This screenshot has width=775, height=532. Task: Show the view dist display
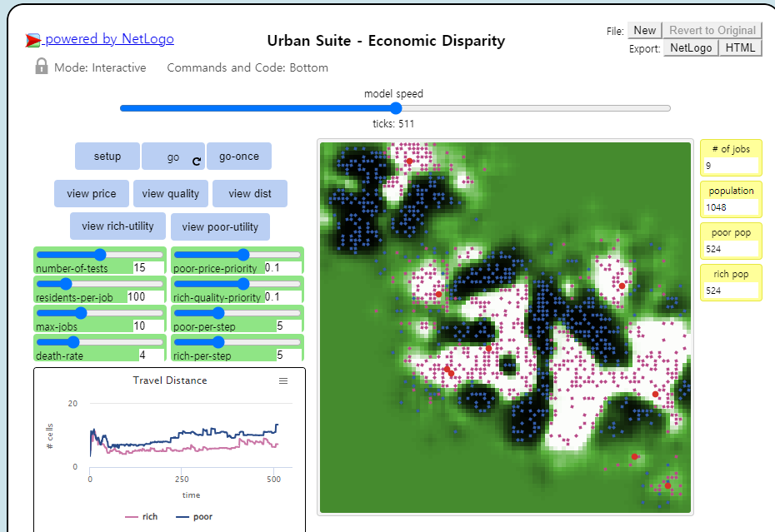250,194
